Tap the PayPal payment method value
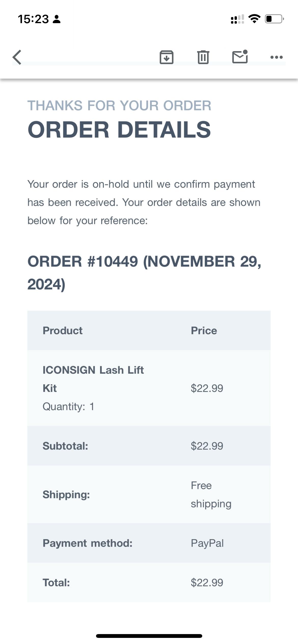298x644 pixels. point(207,543)
